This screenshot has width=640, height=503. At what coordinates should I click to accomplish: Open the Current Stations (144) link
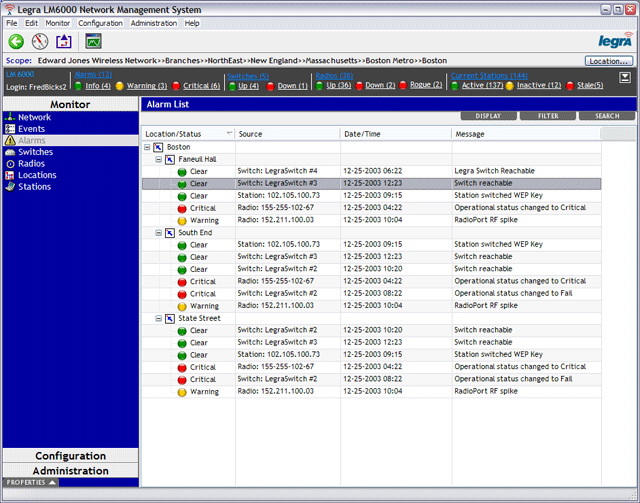pos(489,76)
